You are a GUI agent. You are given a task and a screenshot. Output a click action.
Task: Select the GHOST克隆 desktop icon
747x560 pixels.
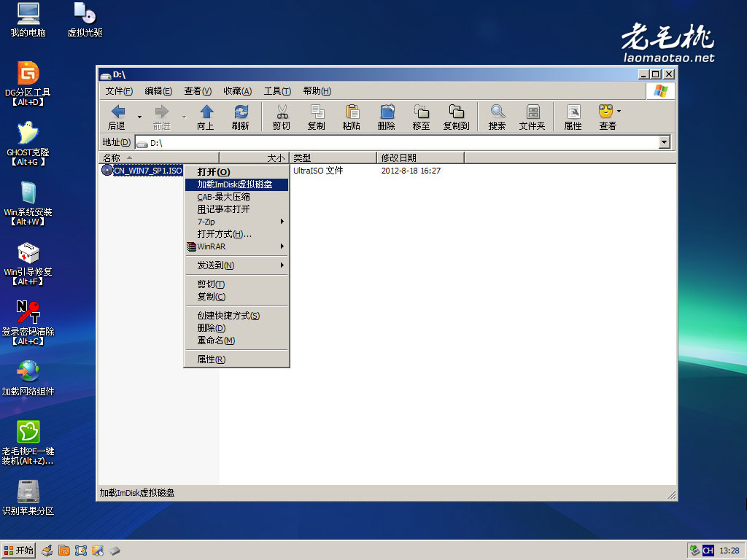(28, 144)
